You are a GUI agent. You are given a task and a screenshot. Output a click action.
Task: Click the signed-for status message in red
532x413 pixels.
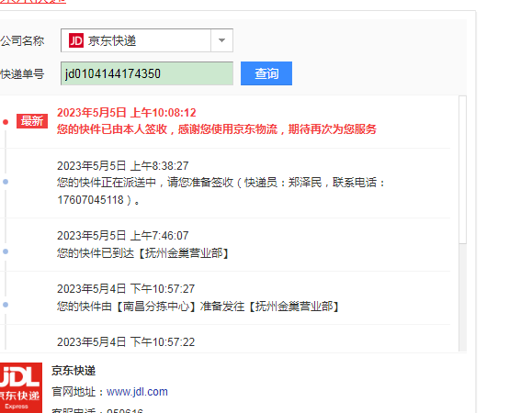point(217,129)
